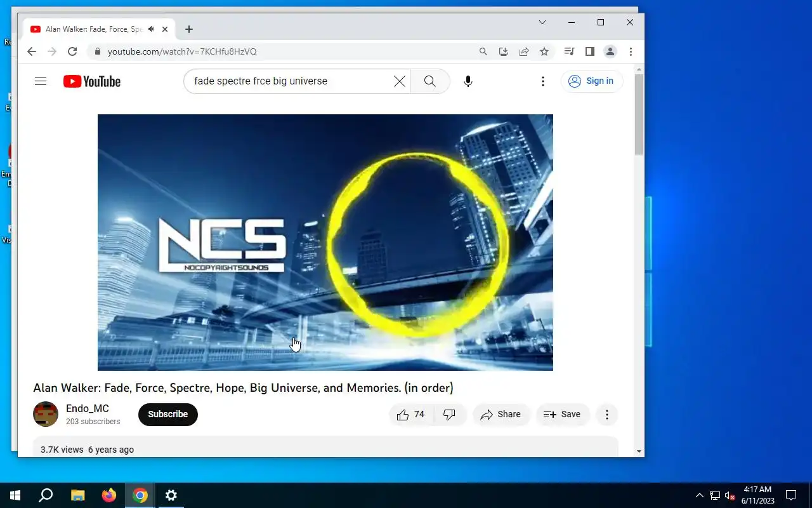Screen dimensions: 812x508
Task: Dislike the video with thumbs down
Action: pyautogui.click(x=450, y=415)
